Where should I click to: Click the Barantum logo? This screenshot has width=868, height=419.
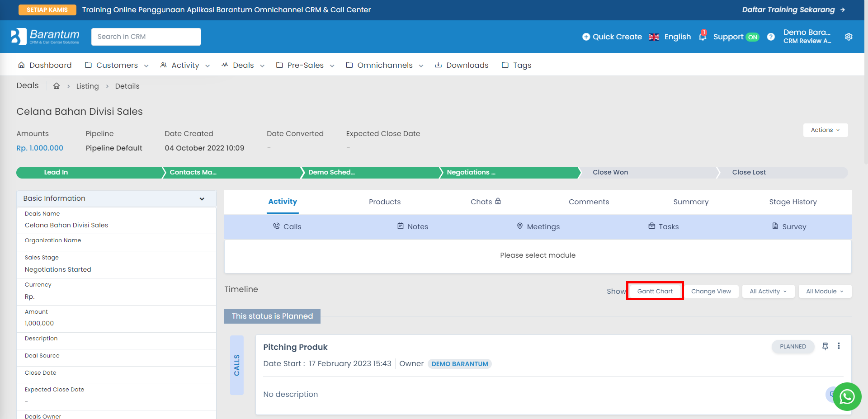(45, 37)
